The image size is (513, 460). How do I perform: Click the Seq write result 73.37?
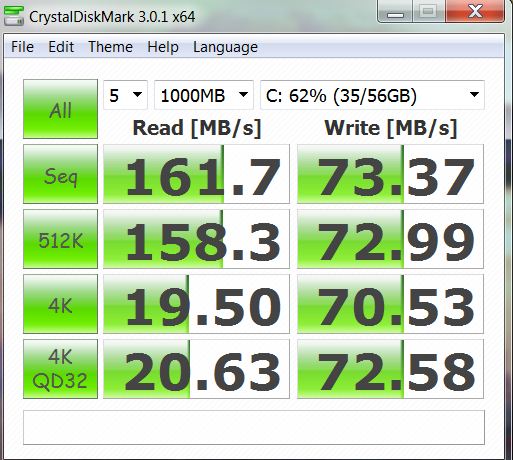tap(390, 174)
